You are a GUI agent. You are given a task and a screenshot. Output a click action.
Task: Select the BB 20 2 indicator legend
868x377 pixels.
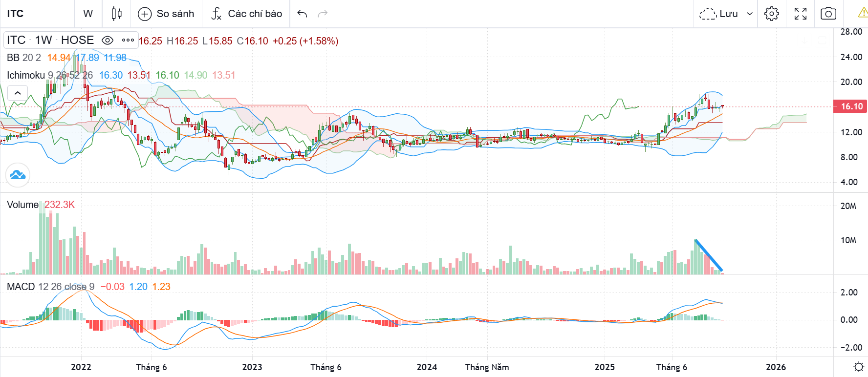pos(23,58)
